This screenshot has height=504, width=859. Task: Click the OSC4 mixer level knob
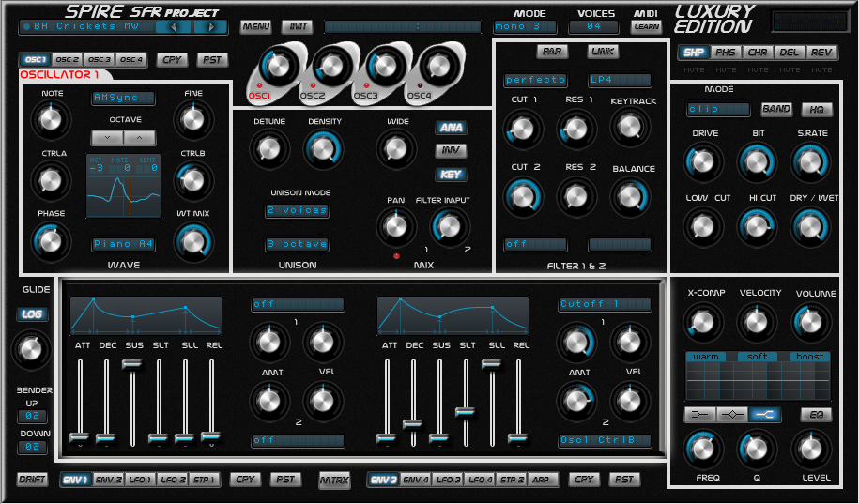tap(437, 67)
